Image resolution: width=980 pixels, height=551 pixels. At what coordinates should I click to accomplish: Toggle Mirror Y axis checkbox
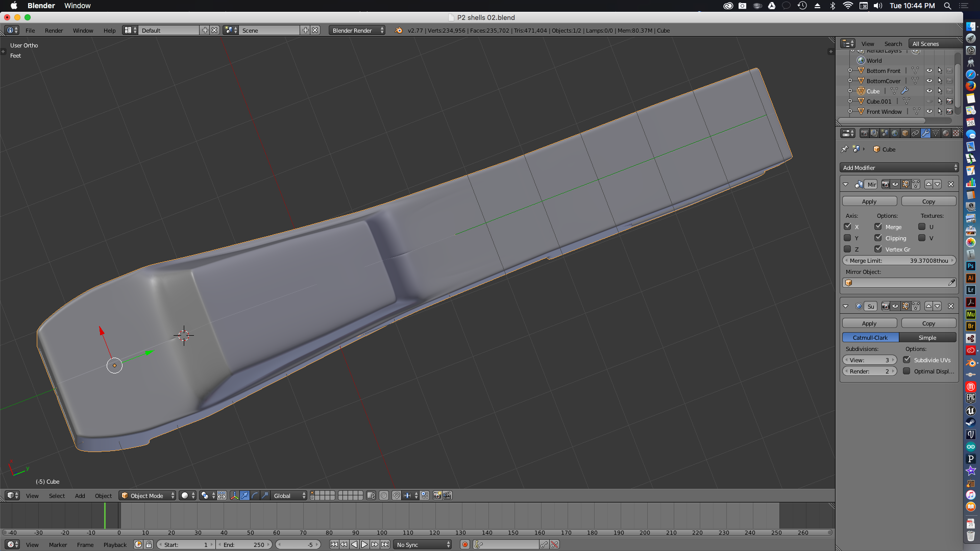coord(847,238)
